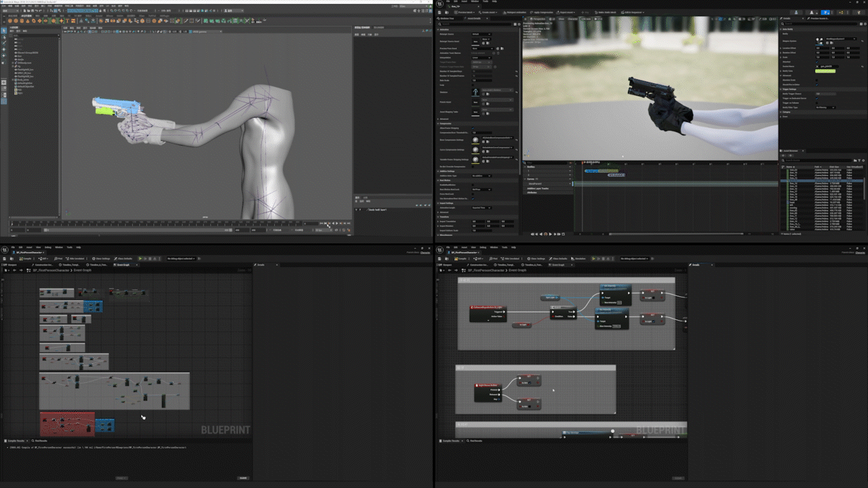The width and height of the screenshot is (868, 488).
Task: Open Preview Mesh dropdown in animation toolbar
Action: [465, 12]
